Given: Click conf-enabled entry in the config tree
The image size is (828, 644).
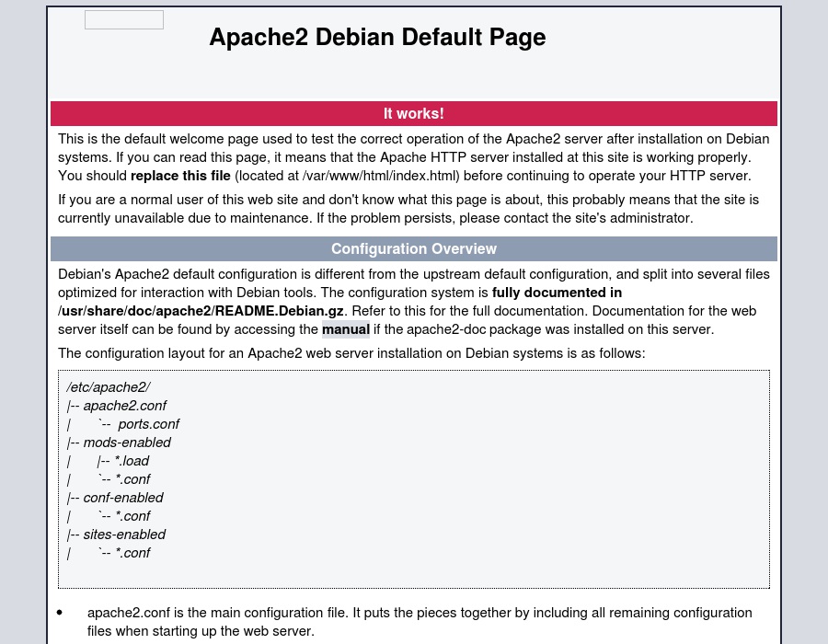Looking at the screenshot, I should point(122,498).
